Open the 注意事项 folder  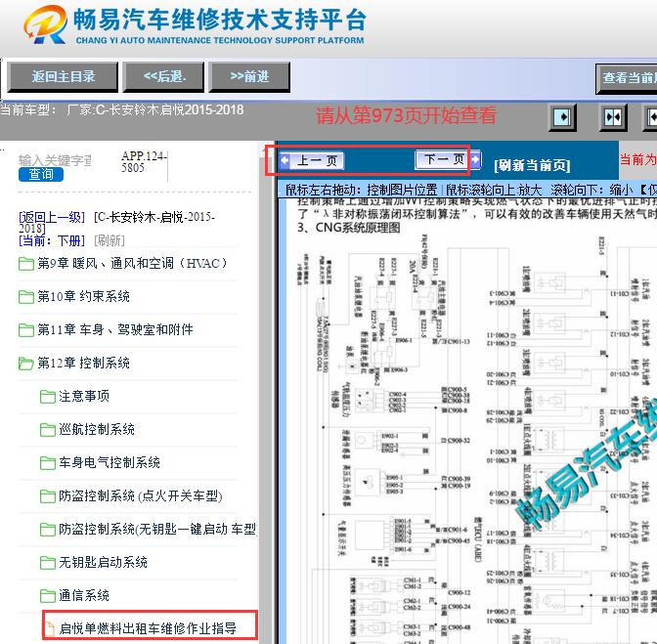(84, 396)
